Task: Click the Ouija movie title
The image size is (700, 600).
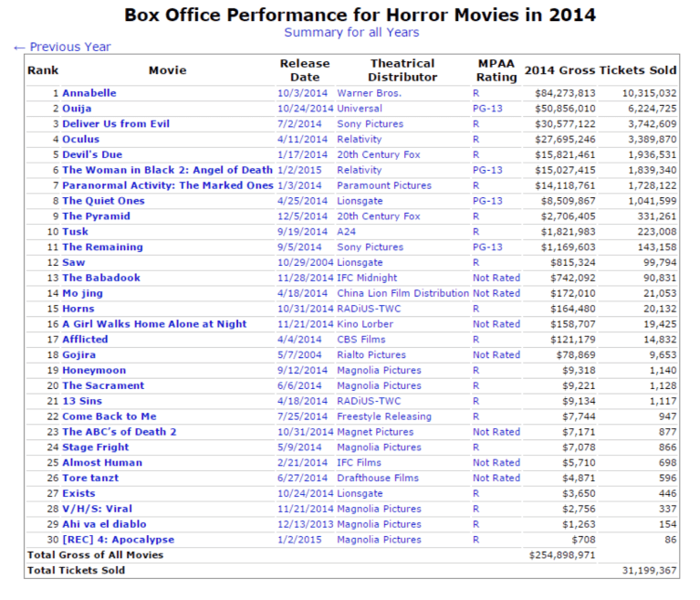Action: pos(77,109)
